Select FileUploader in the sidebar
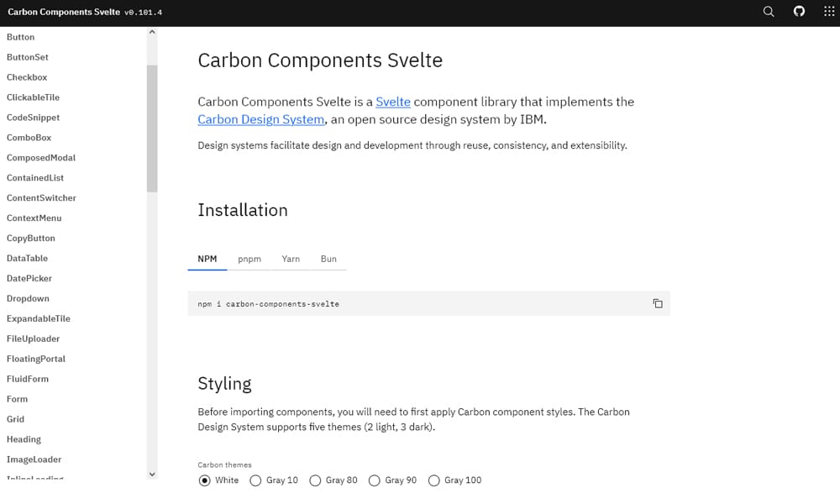 pyautogui.click(x=34, y=339)
